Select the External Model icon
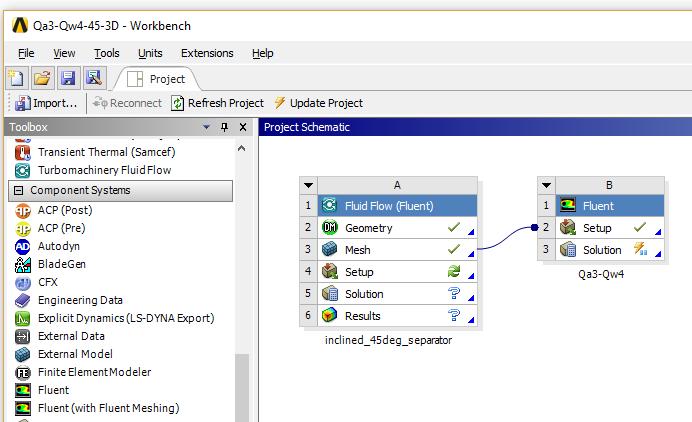692x422 pixels. [x=23, y=354]
